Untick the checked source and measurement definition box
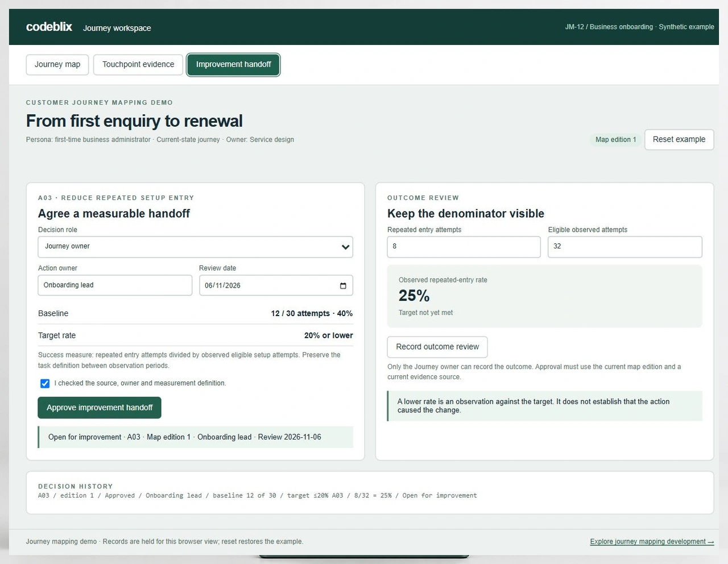Screen dimensions: 728x564 45,383
